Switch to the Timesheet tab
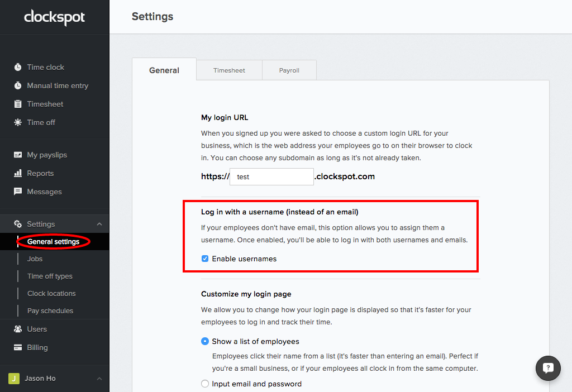The height and width of the screenshot is (392, 572). 229,70
